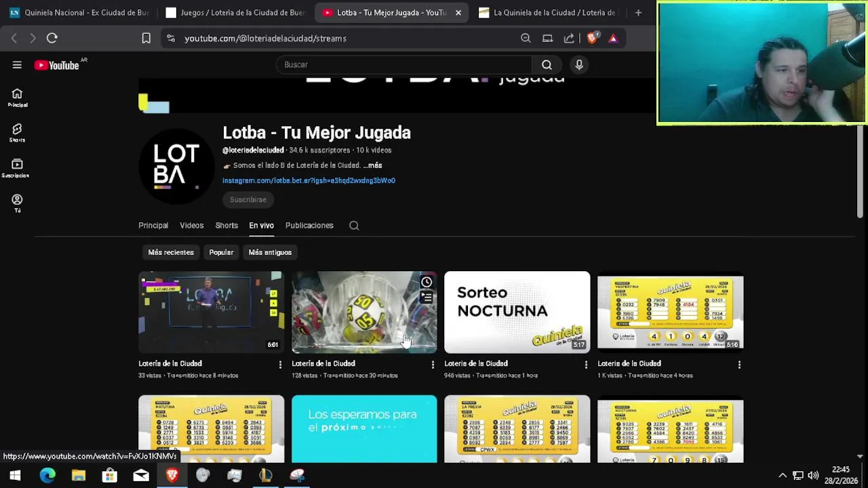Add lottery ball video to Watch Later
This screenshot has height=488, width=868.
tap(427, 282)
